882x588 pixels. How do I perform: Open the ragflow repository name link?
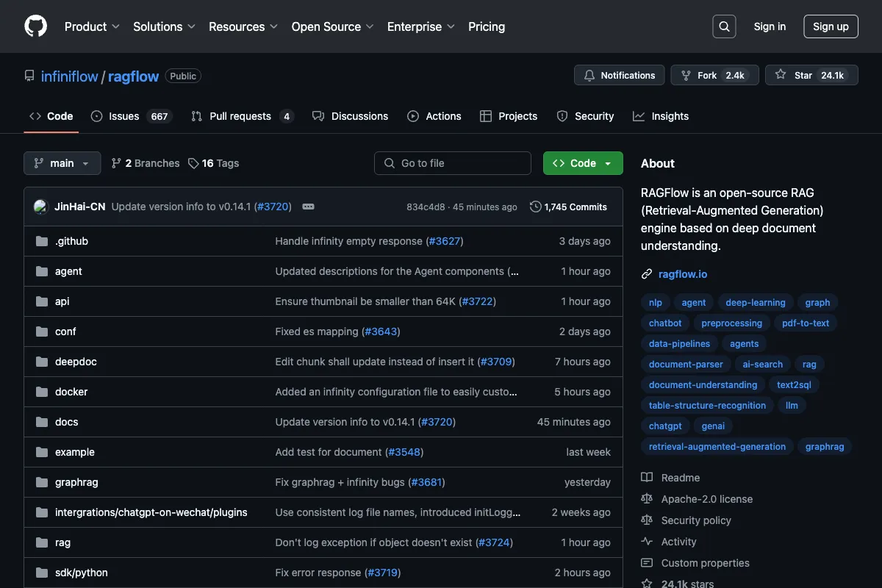click(x=134, y=76)
